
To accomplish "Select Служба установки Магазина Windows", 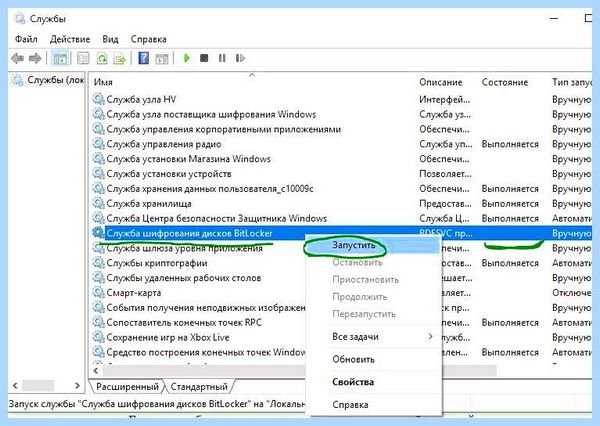I will (x=188, y=158).
